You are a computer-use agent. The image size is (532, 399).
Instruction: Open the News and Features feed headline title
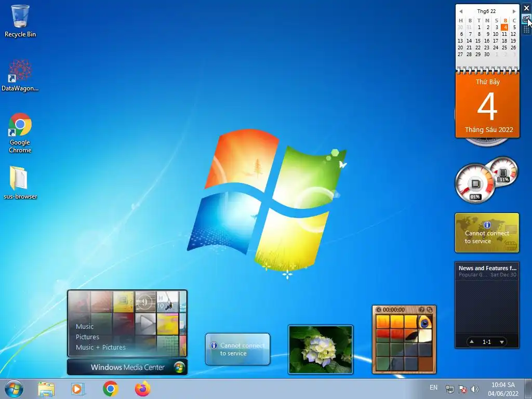(x=487, y=268)
